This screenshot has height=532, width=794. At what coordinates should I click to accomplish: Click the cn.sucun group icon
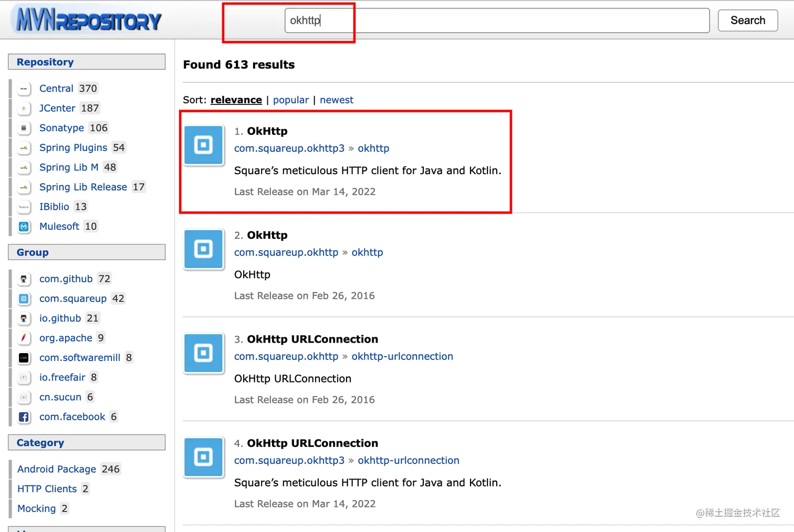coord(24,397)
